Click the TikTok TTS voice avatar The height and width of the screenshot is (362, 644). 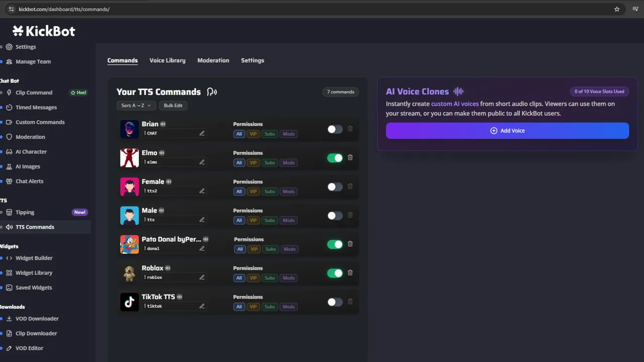tap(129, 302)
